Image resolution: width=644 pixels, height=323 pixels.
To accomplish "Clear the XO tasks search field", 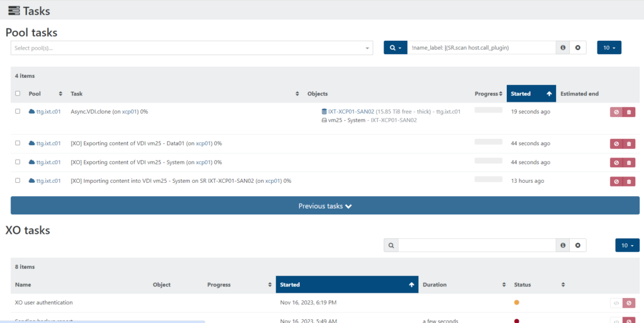I will point(578,245).
